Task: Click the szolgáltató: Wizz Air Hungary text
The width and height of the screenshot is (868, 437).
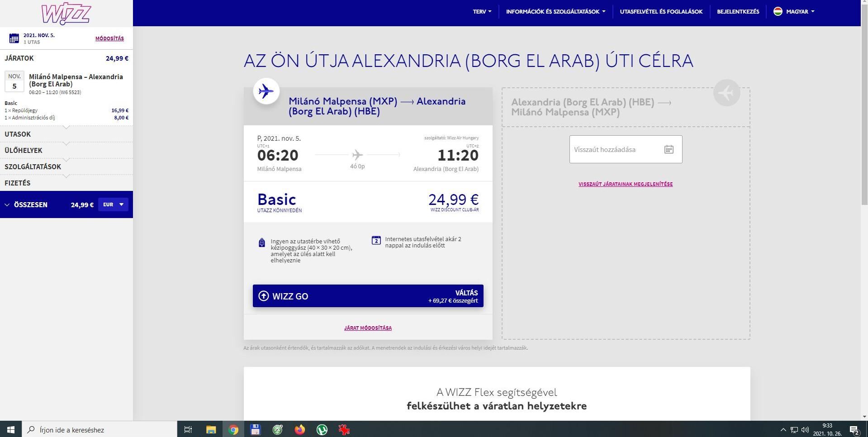Action: (x=451, y=138)
